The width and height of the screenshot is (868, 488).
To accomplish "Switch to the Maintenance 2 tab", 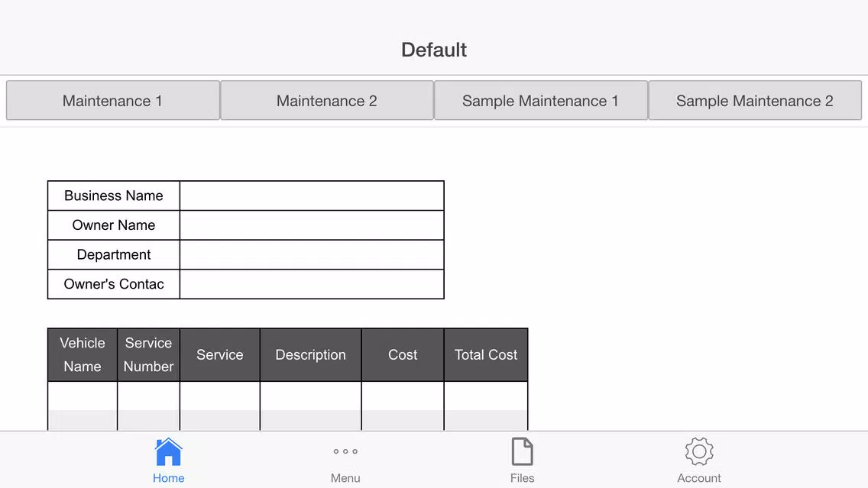I will 327,101.
